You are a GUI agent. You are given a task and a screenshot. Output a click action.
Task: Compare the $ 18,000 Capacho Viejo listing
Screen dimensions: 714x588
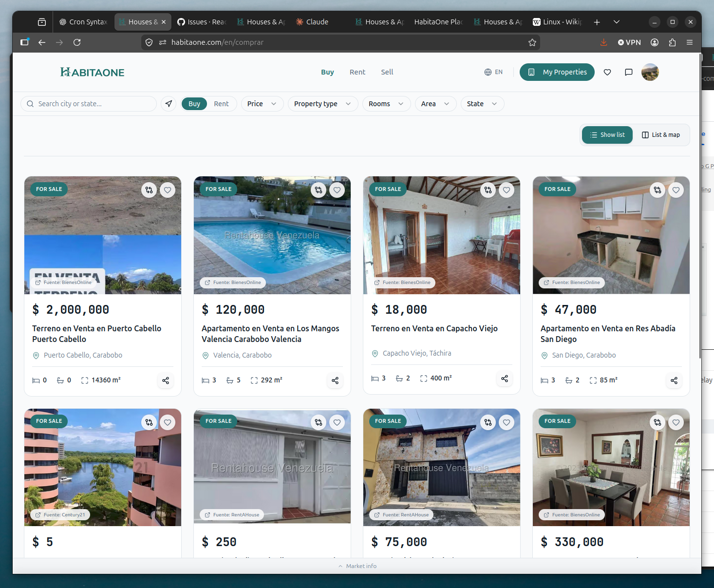488,190
